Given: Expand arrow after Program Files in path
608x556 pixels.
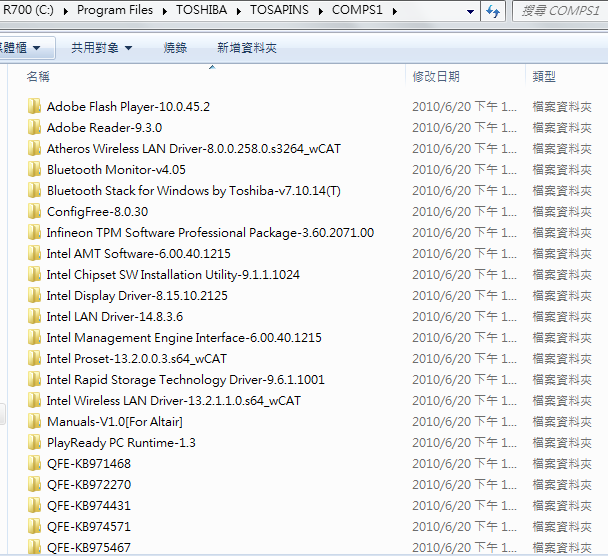Looking at the screenshot, I should tap(165, 11).
